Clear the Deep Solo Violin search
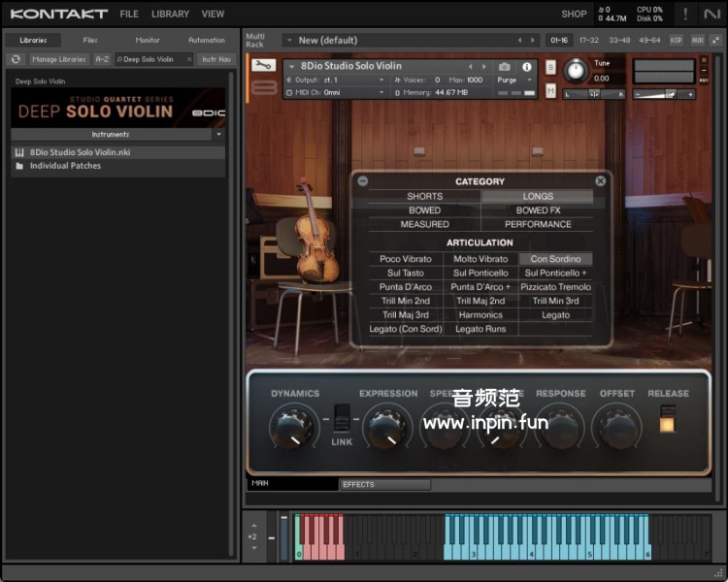Image resolution: width=728 pixels, height=582 pixels. pos(186,59)
